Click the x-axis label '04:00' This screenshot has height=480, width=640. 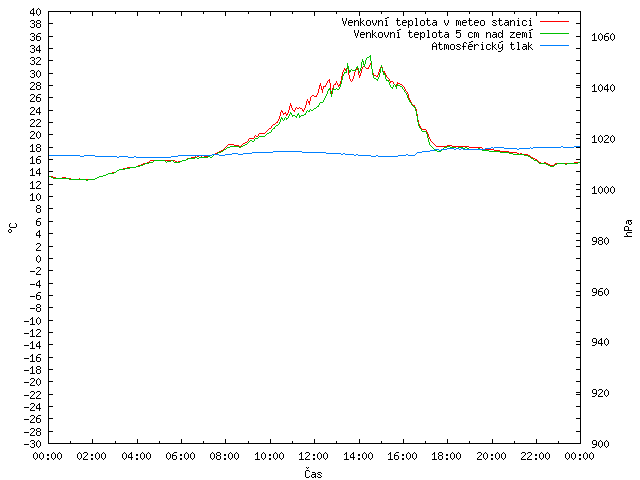pos(136,456)
